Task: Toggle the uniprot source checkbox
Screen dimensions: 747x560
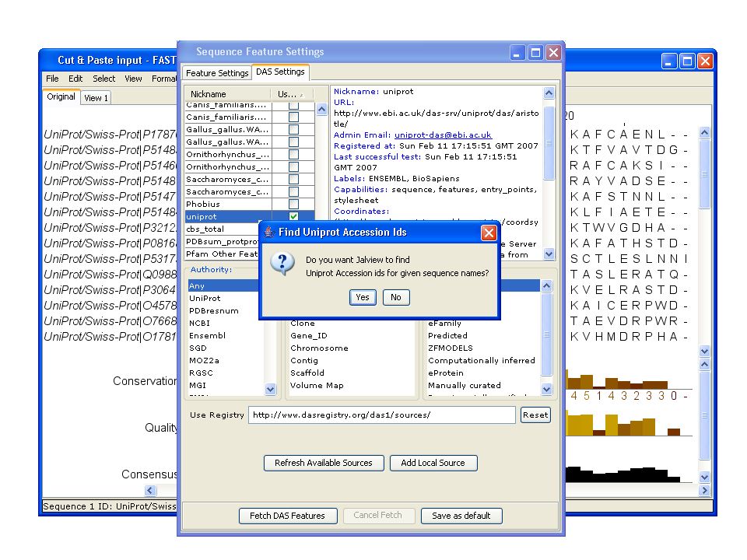Action: coord(293,216)
